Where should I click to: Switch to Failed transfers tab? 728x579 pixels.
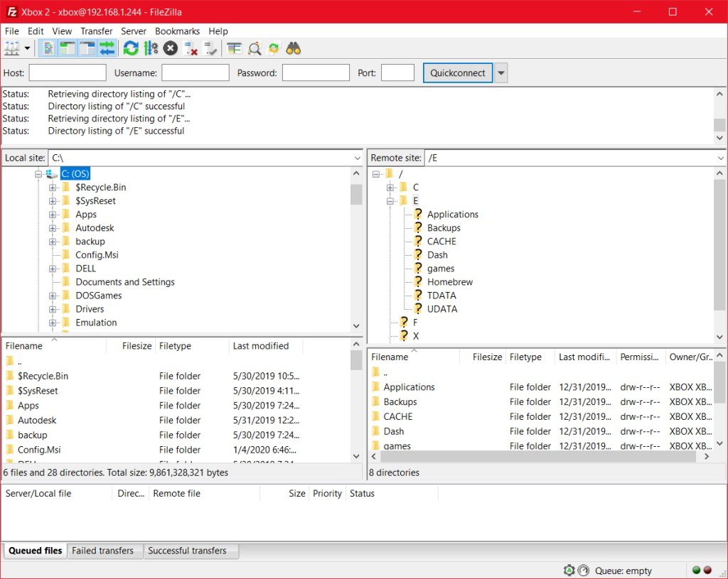pyautogui.click(x=102, y=551)
